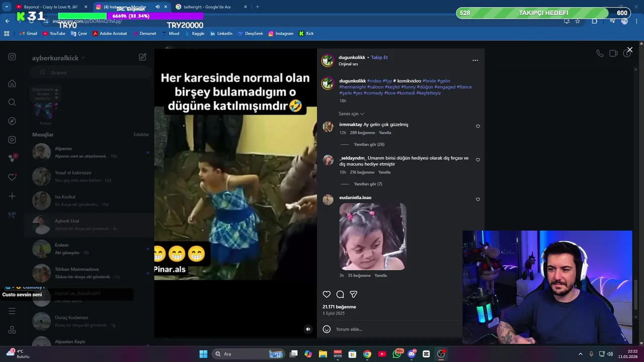
Task: Open WhatsApp from the taskbar
Action: pyautogui.click(x=397, y=354)
